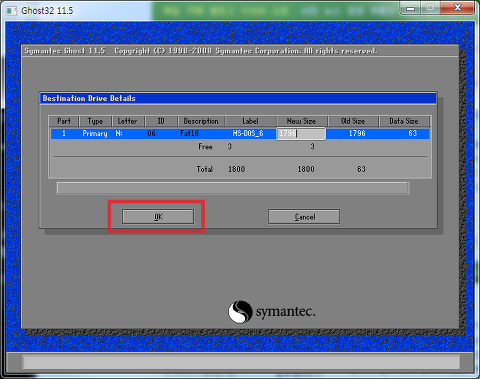480x379 pixels.
Task: Click the Old Size column header
Action: coord(353,121)
